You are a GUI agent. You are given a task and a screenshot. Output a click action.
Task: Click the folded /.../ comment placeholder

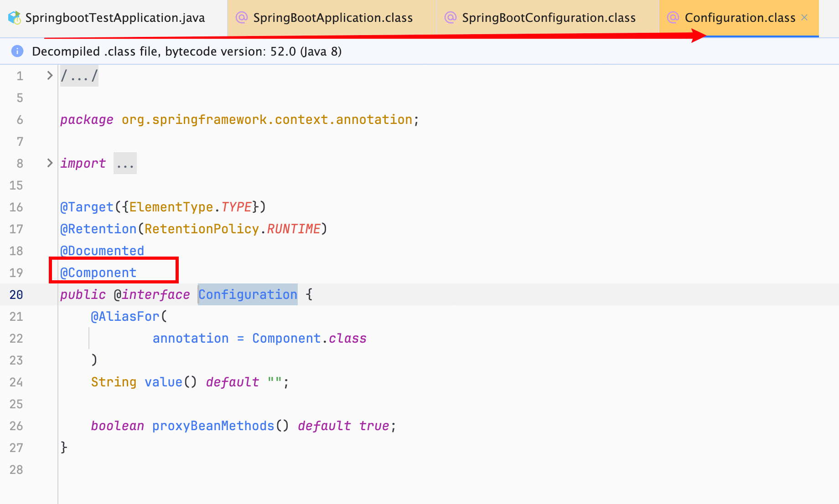[x=79, y=76]
